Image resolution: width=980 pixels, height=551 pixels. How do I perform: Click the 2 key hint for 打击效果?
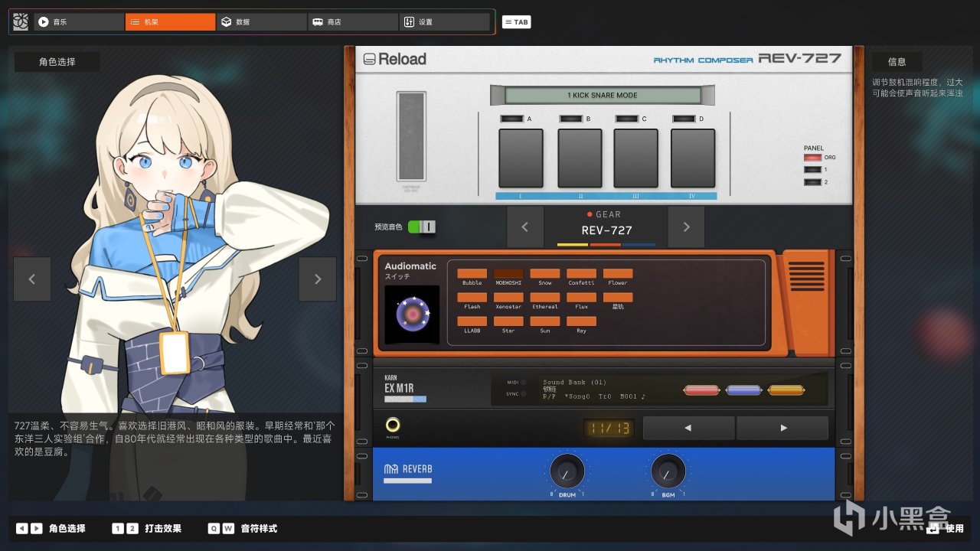(132, 528)
